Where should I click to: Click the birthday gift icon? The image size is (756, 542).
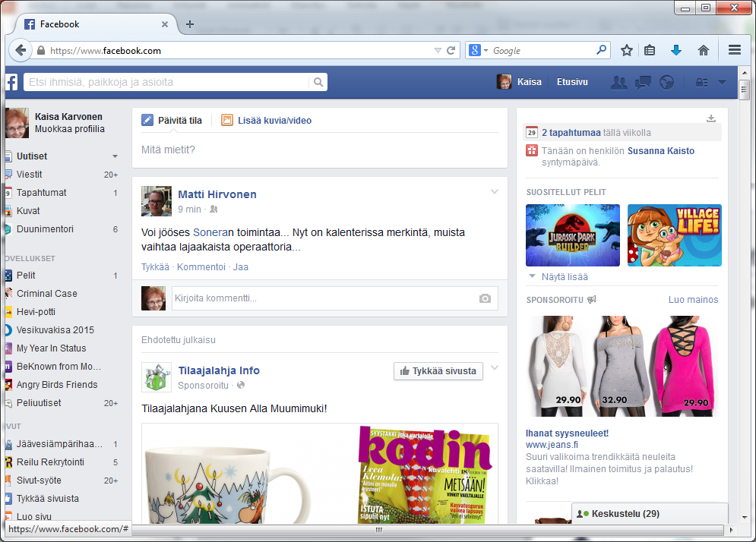[531, 151]
